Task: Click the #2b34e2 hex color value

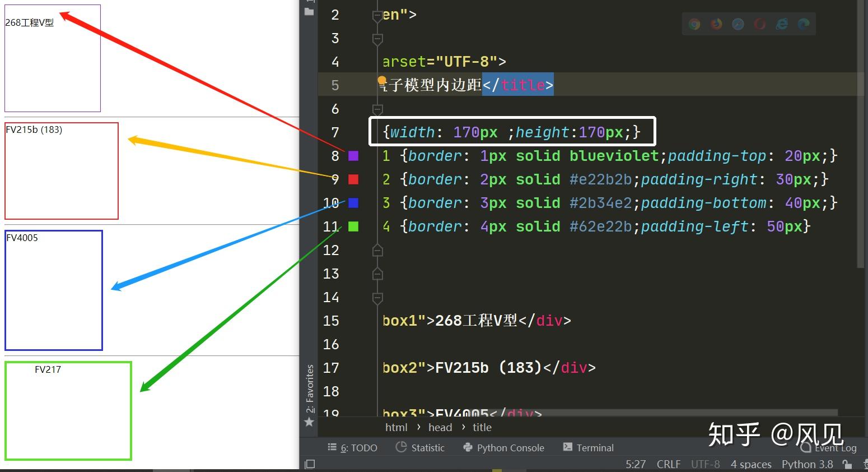Action: tap(601, 203)
